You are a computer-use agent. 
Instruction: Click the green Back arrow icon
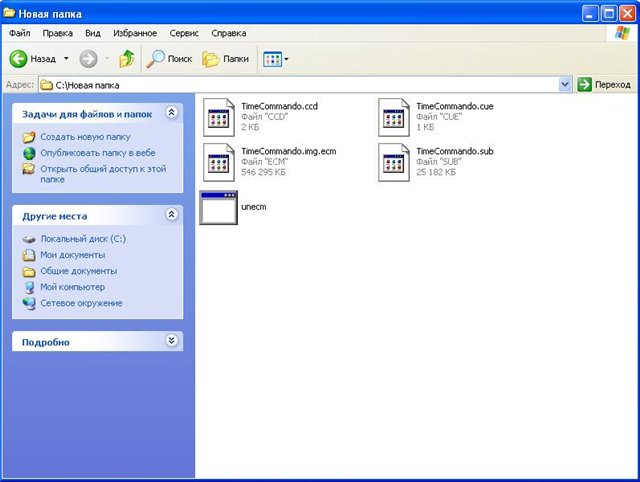point(18,59)
